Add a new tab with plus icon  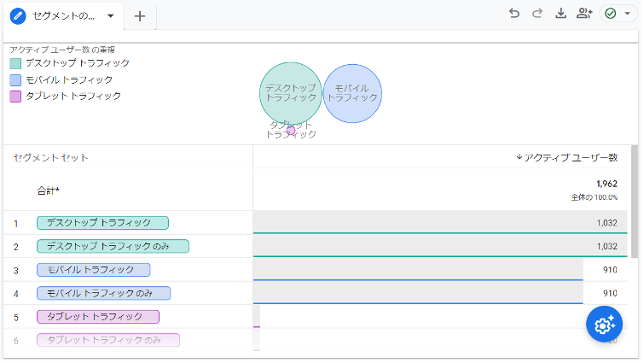pos(140,16)
